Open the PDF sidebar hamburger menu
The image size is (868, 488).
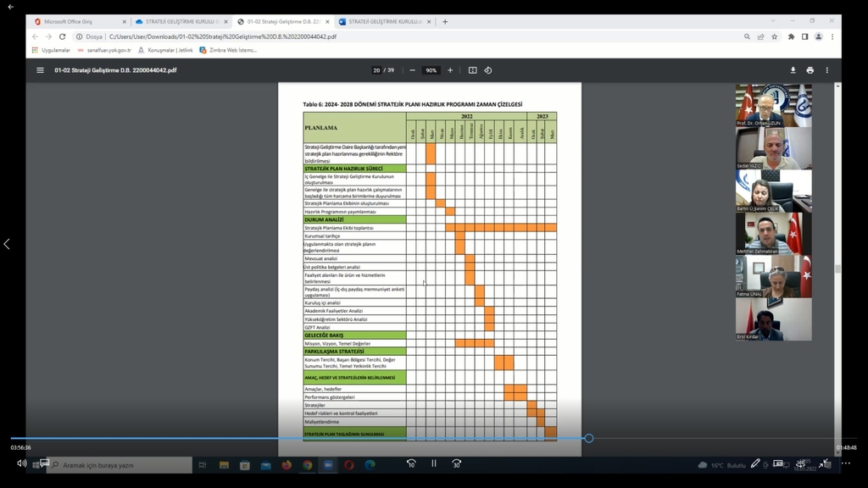point(40,70)
